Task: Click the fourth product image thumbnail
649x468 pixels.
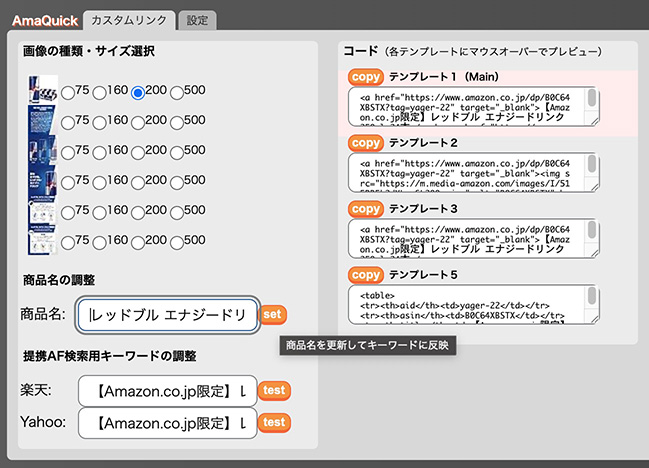Action: [x=42, y=180]
